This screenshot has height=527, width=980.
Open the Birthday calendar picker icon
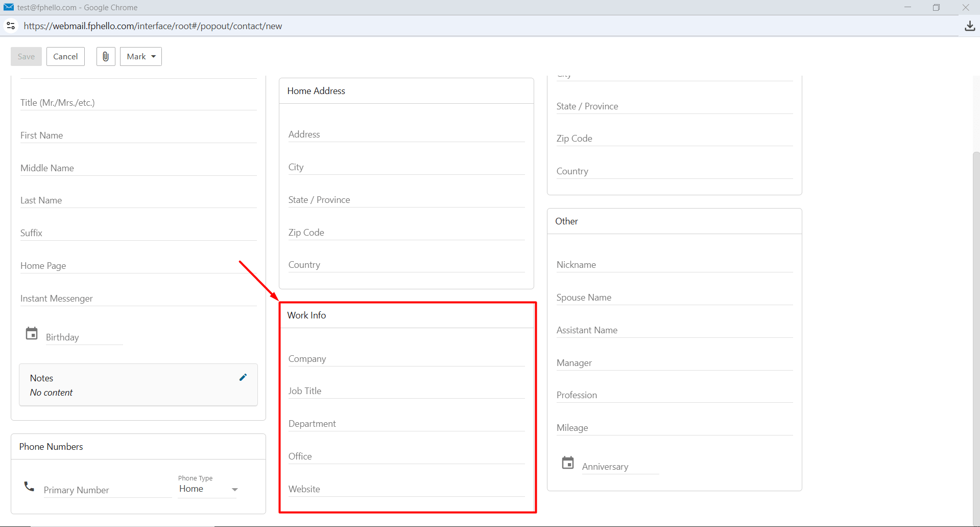(x=32, y=334)
